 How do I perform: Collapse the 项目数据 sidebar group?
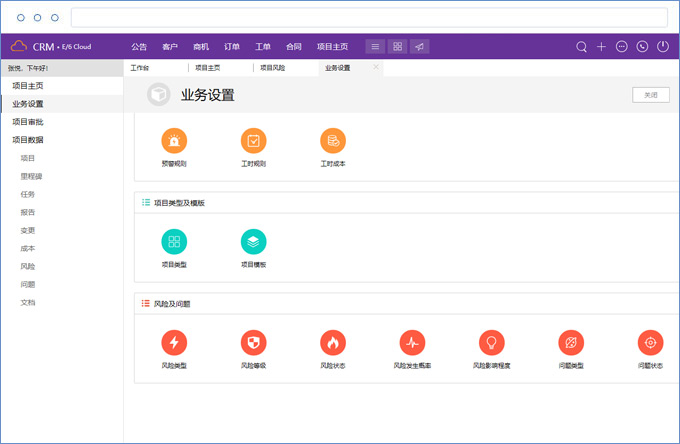point(28,140)
